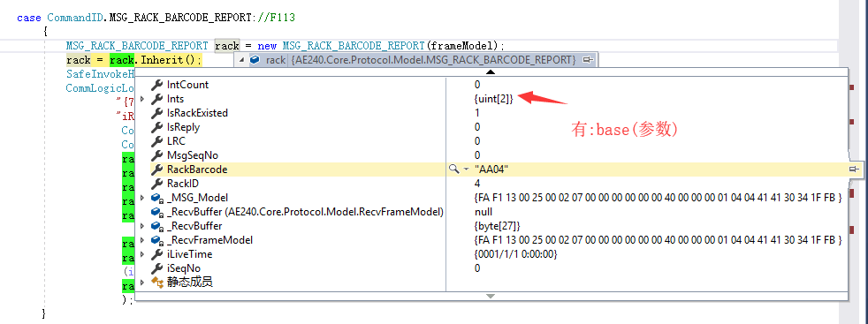The height and width of the screenshot is (324, 868).
Task: Expand the _RecvFrameModel field
Action: (142, 240)
